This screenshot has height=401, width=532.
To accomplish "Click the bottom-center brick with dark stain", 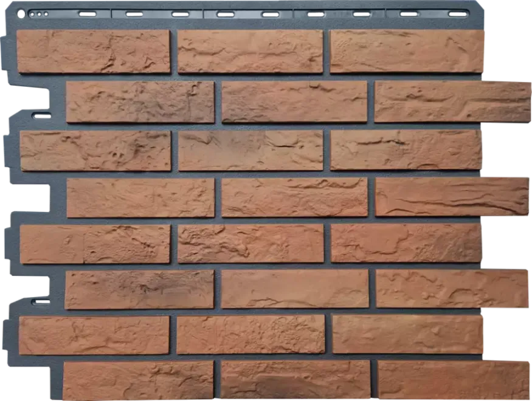I will tap(295, 380).
